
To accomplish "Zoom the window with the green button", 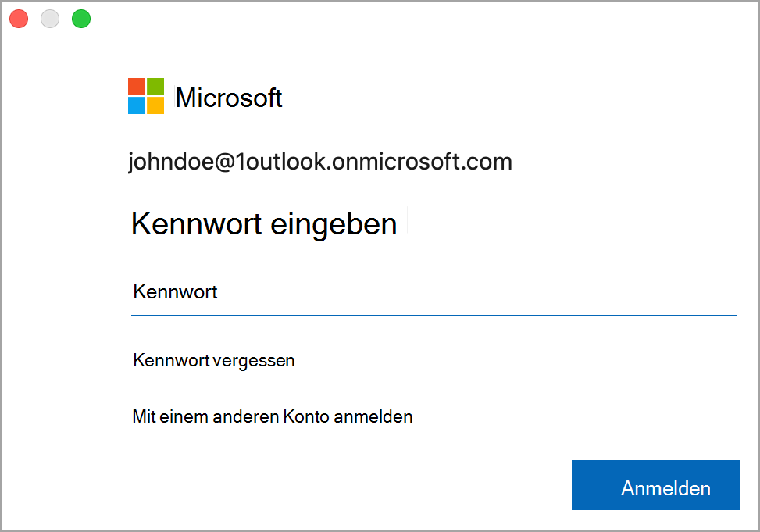I will [x=81, y=19].
